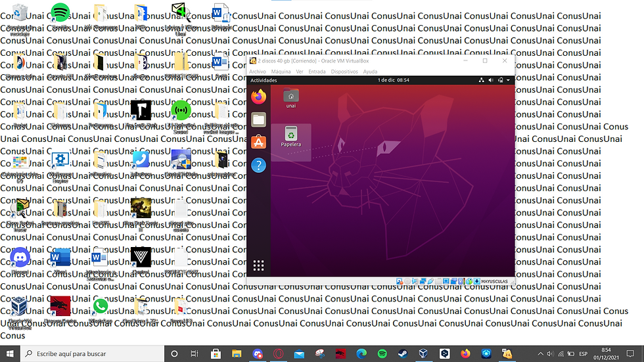Open the Dispositivos menu in VirtualBox
This screenshot has width=644, height=362.
coord(344,72)
